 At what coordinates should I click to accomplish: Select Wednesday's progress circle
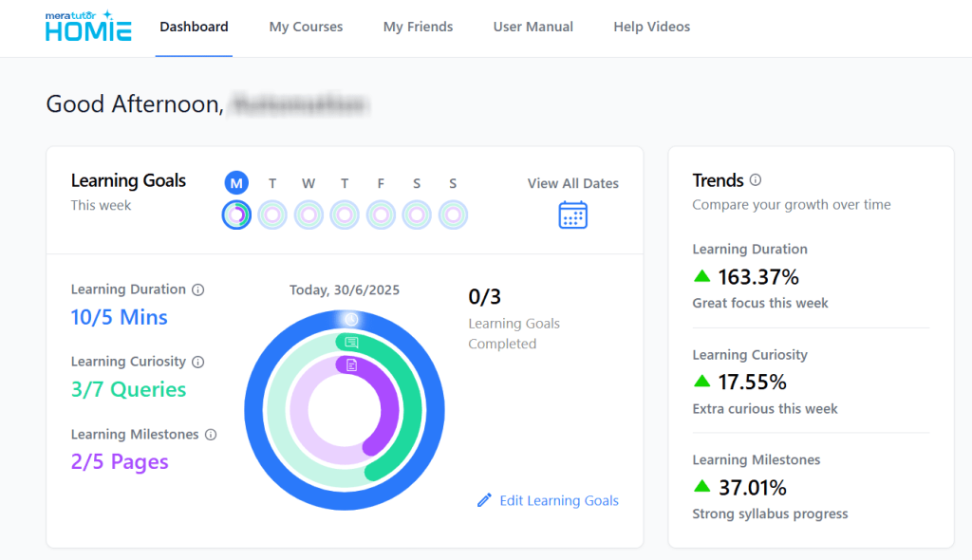[308, 215]
